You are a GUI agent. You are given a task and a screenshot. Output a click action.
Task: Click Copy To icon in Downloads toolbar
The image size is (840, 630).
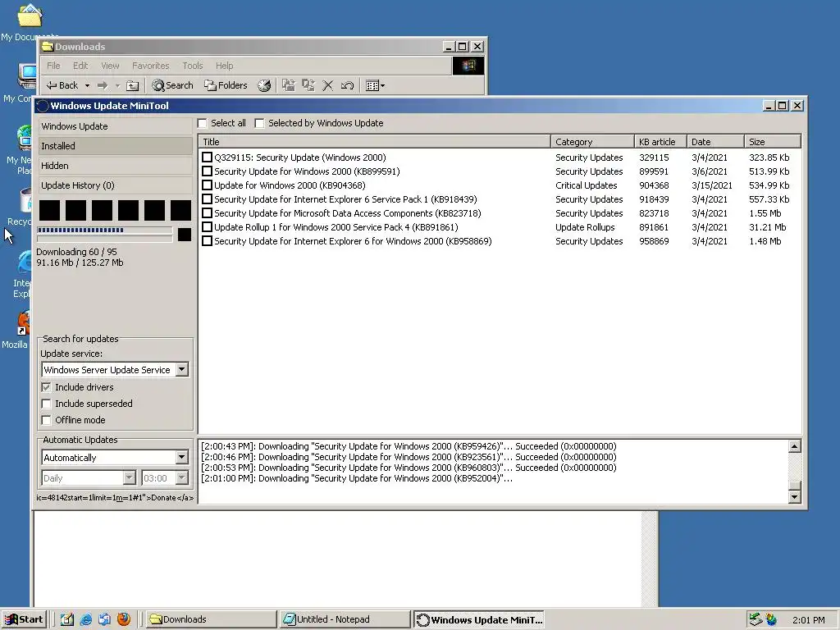pyautogui.click(x=308, y=85)
